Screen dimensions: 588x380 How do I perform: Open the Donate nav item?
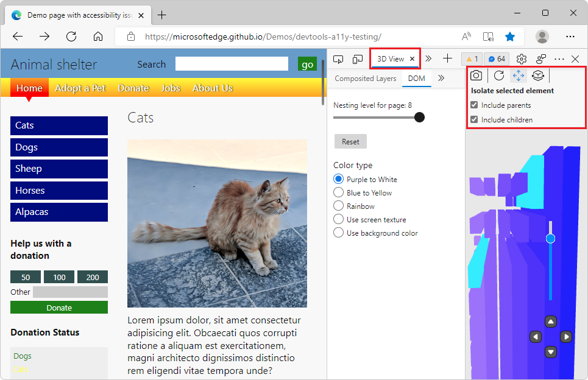coord(133,88)
